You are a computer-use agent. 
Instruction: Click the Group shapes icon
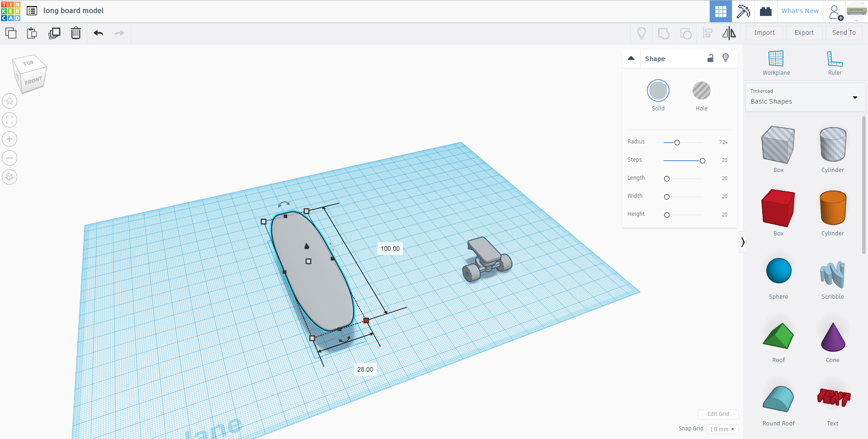click(664, 33)
